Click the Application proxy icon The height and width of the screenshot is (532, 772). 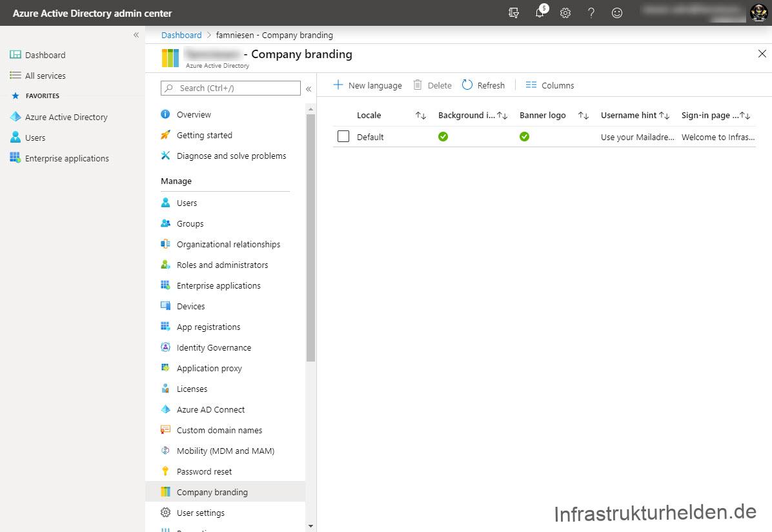pos(165,368)
